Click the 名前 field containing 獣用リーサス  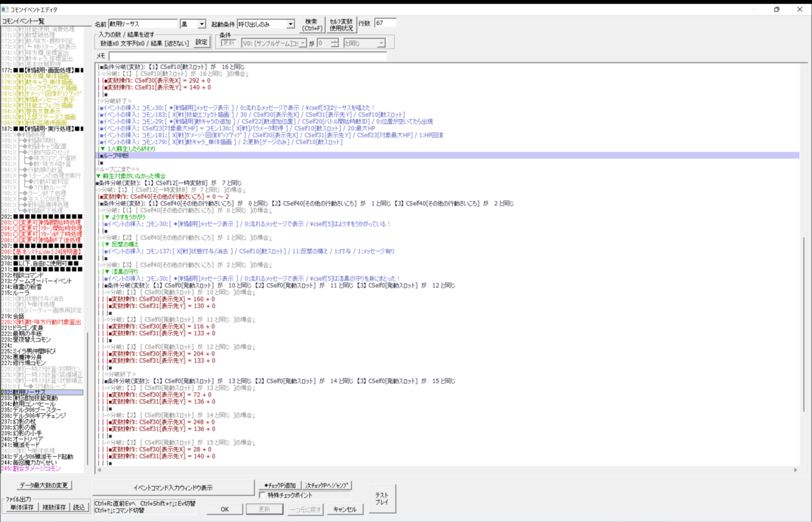(142, 24)
